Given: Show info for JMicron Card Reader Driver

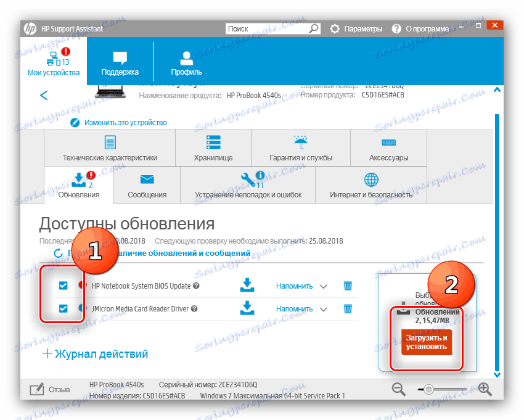Looking at the screenshot, I should tap(194, 308).
